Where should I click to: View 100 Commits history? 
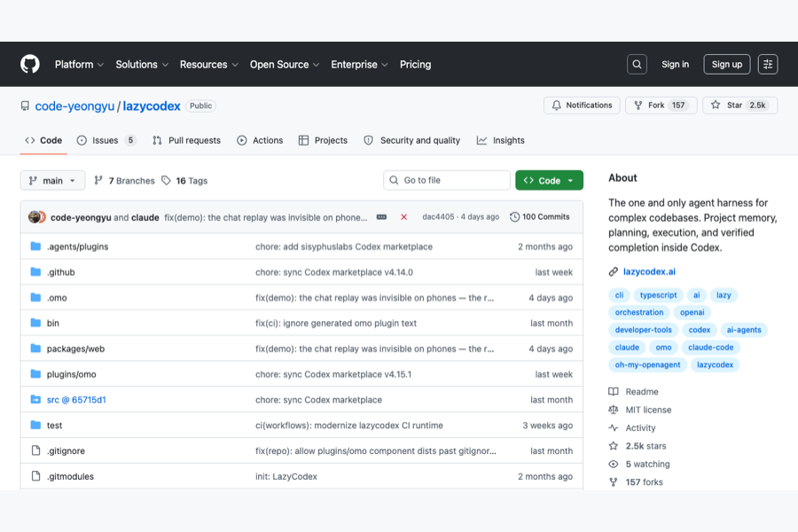(539, 217)
